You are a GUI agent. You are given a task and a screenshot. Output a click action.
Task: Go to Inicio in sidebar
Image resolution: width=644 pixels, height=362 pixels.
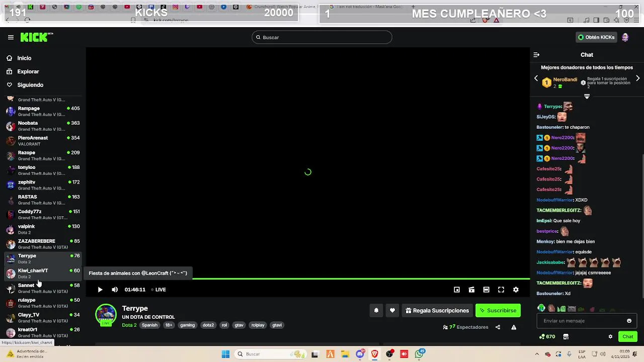(24, 58)
